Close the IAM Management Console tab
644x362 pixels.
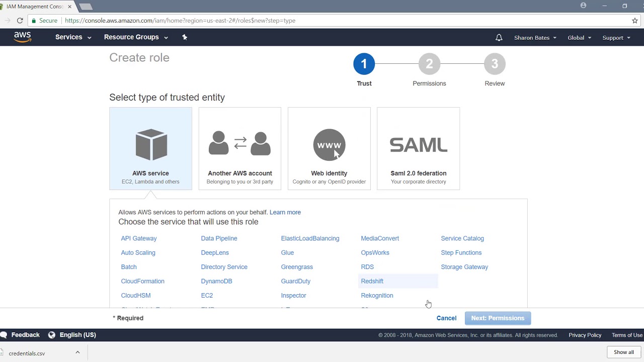click(69, 7)
